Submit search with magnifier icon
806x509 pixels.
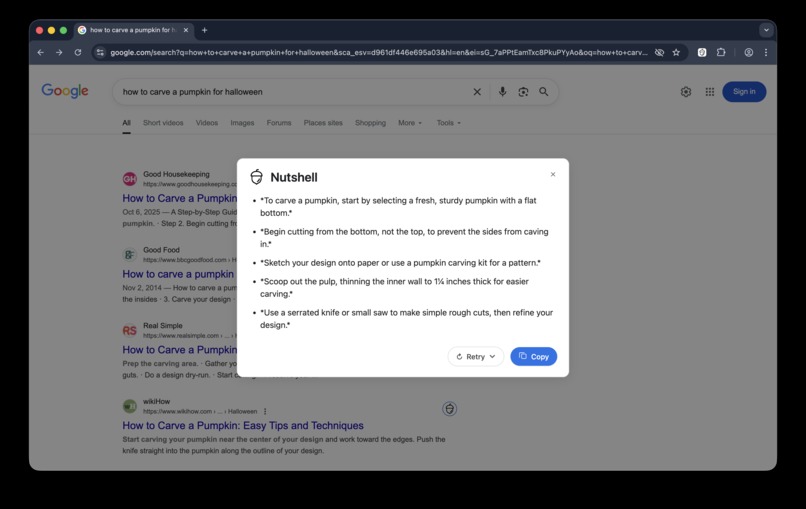(543, 92)
